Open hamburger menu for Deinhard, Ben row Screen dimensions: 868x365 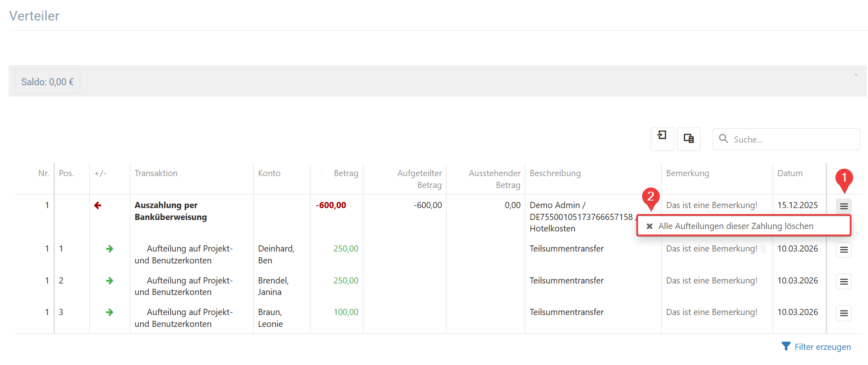[x=843, y=249]
